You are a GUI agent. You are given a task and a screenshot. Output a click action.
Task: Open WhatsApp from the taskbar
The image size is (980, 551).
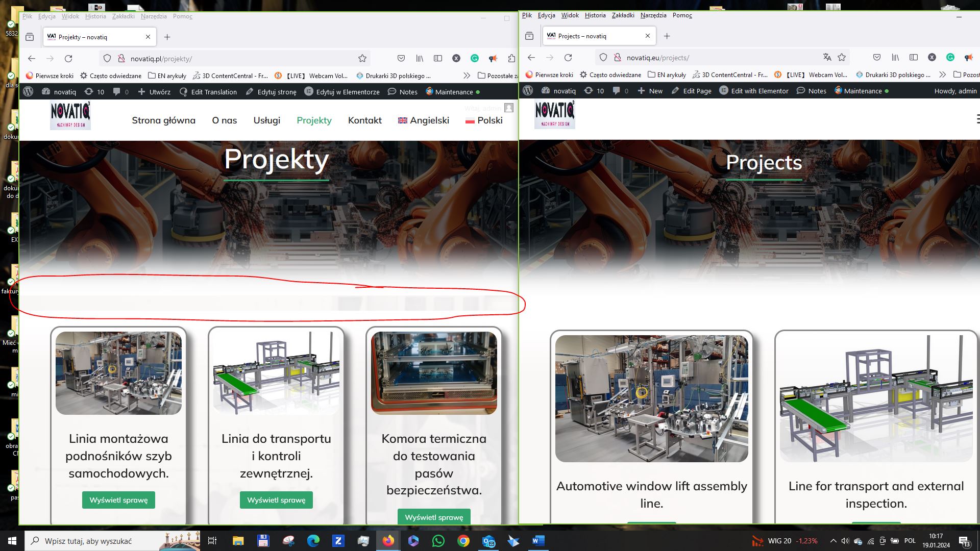(438, 541)
